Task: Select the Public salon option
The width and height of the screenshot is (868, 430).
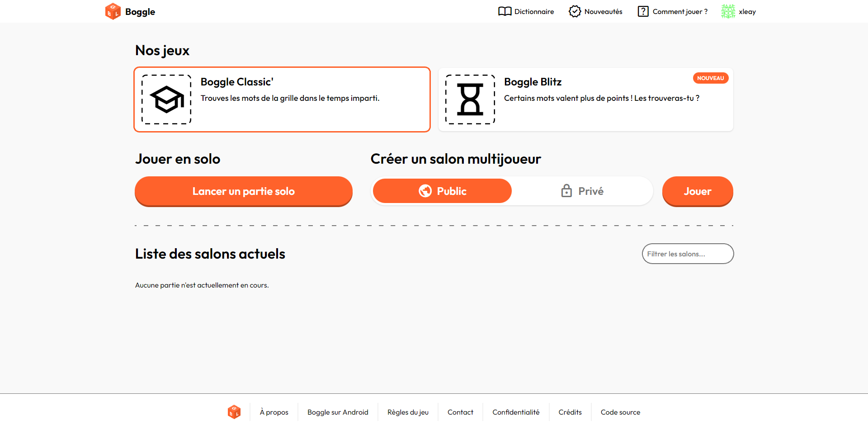Action: tap(442, 191)
